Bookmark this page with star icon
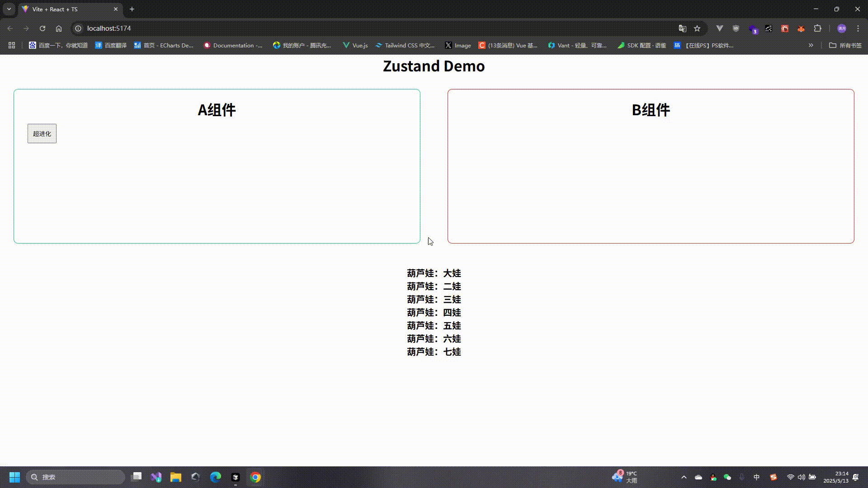The height and width of the screenshot is (488, 868). pos(697,28)
